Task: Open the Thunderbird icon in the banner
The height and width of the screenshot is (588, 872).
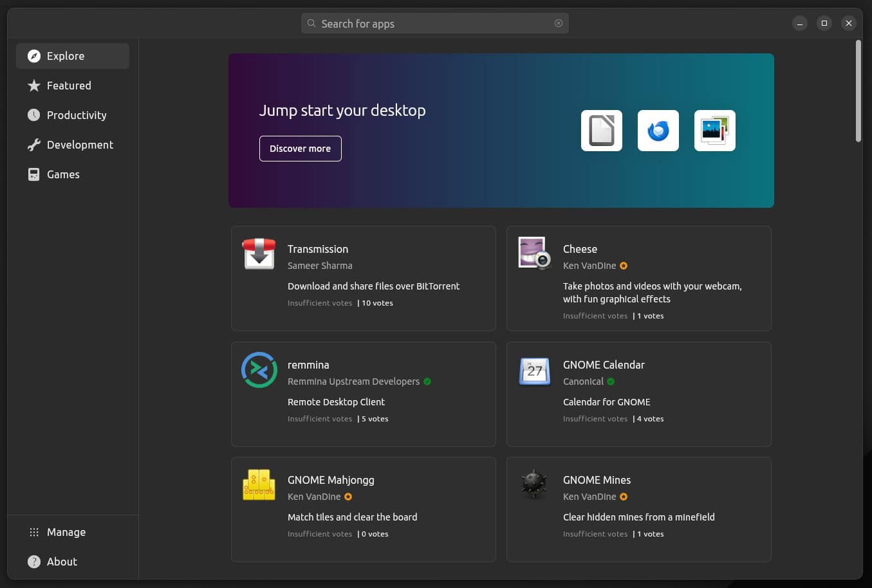Action: [x=658, y=130]
